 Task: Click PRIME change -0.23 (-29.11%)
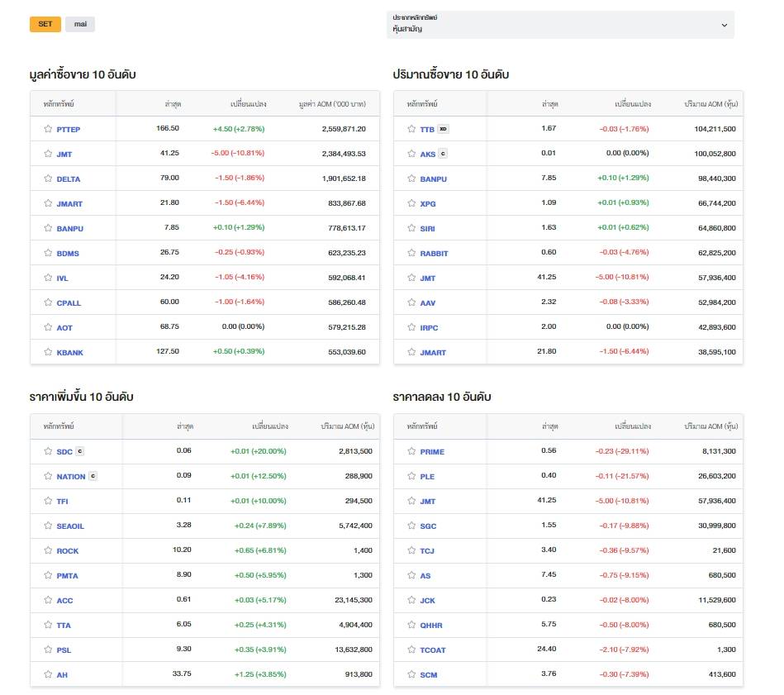point(622,451)
